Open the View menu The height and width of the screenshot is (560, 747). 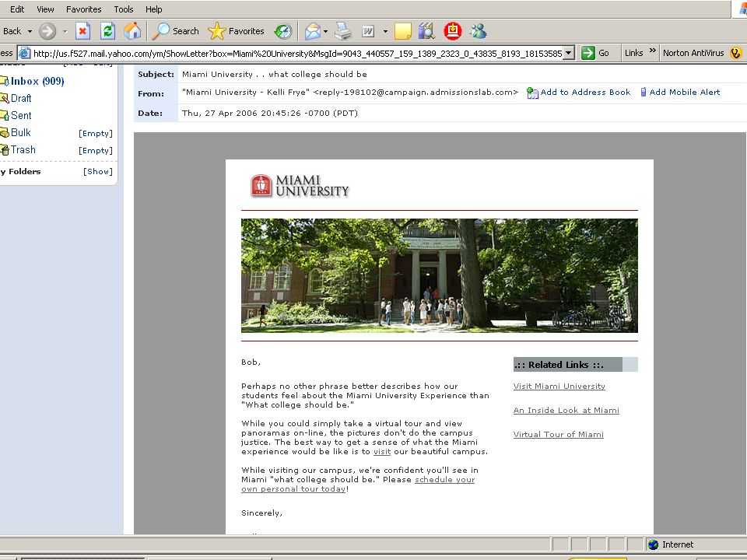coord(45,9)
